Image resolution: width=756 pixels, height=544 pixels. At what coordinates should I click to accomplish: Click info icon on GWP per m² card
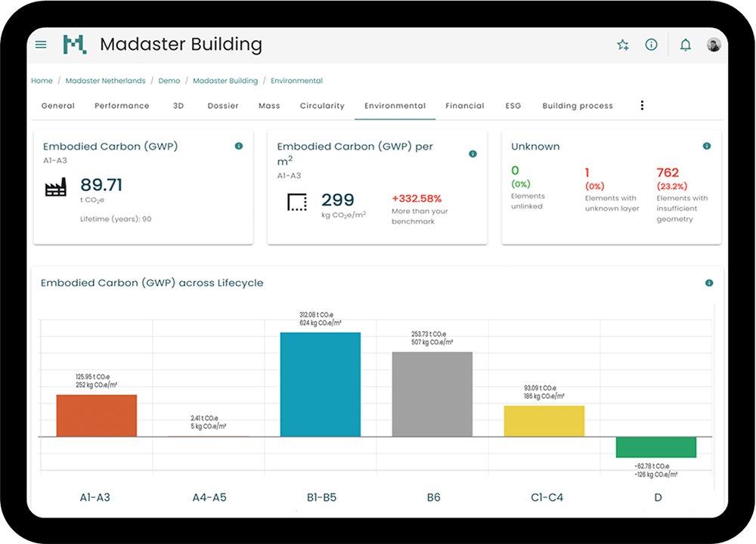coord(473,153)
